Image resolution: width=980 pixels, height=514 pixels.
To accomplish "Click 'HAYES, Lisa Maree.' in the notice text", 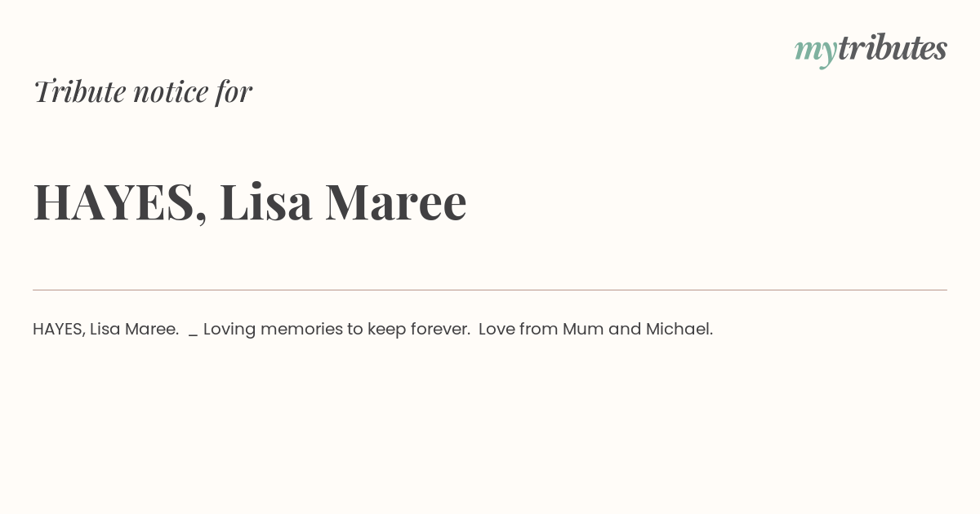I will (106, 329).
